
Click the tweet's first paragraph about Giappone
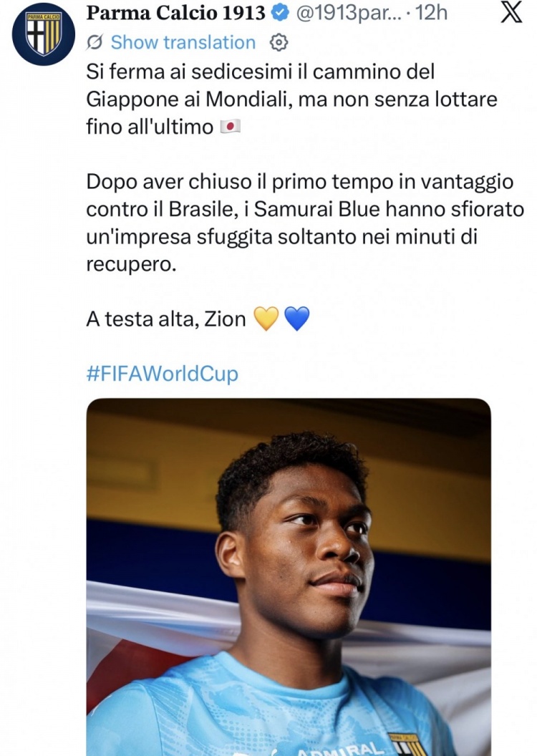[x=291, y=100]
